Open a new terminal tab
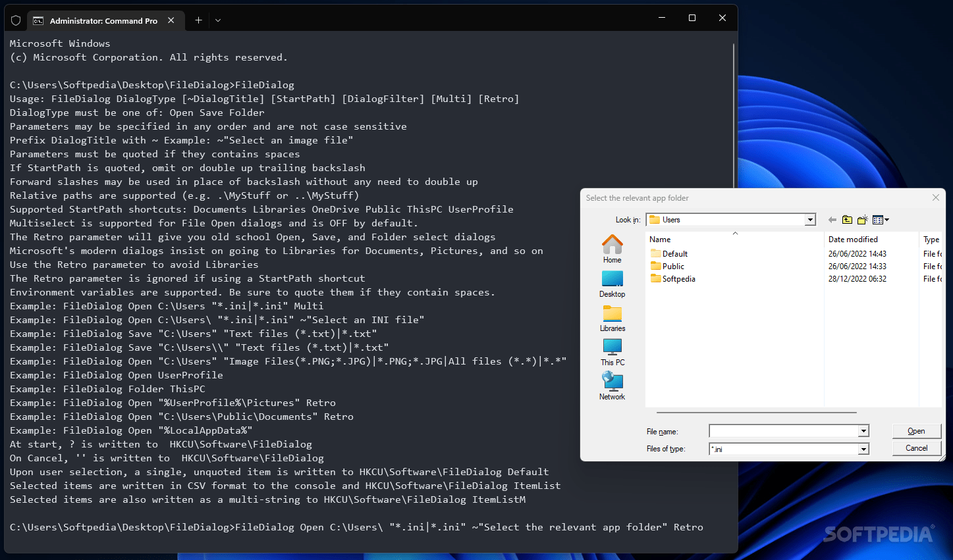The image size is (953, 560). coord(198,20)
